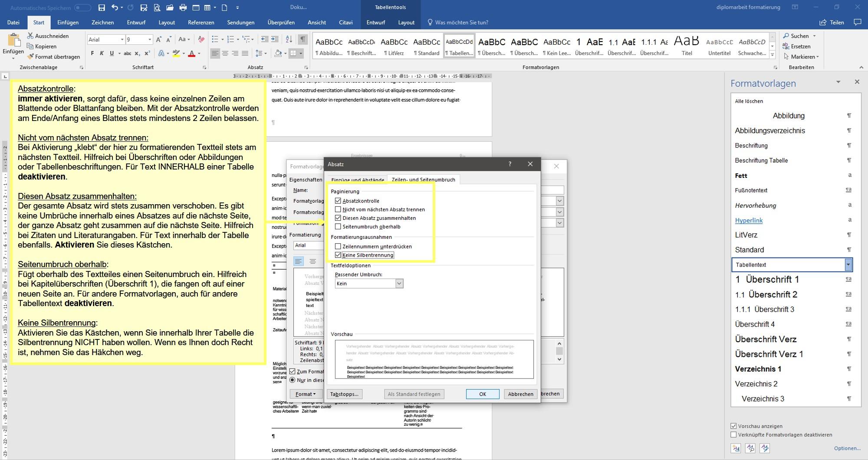Open the Optionen link in Formatvorlagen pane

click(x=847, y=448)
